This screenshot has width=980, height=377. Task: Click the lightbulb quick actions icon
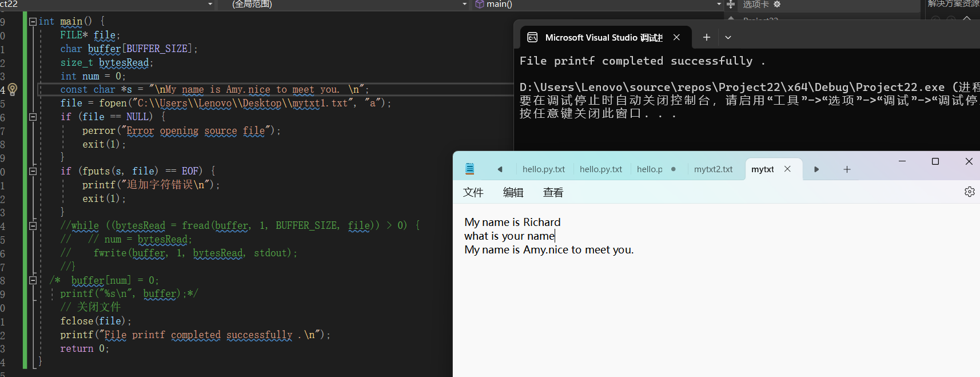point(13,89)
